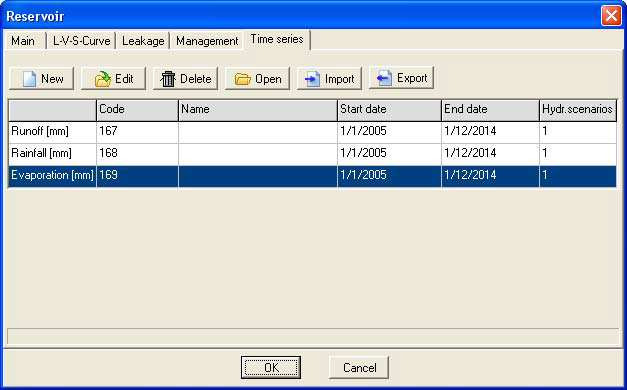The image size is (627, 390).
Task: Click the empty Name cell for Runoff
Action: tap(258, 131)
